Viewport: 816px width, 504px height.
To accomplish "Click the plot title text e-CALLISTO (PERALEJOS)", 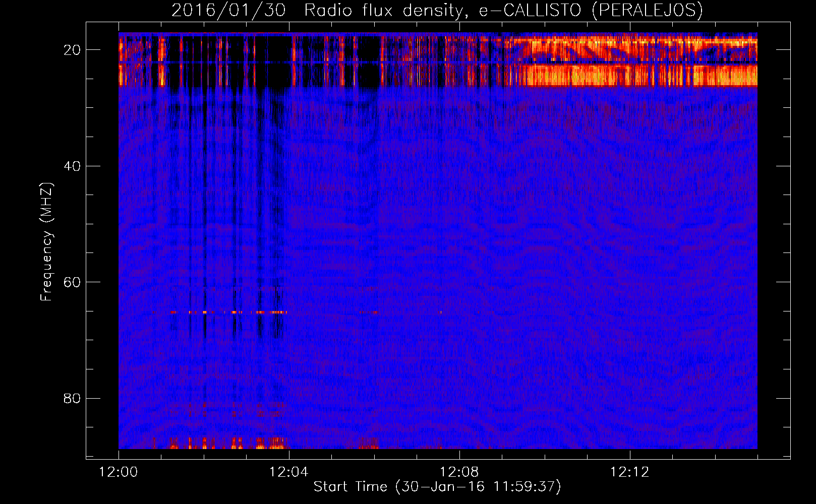I will point(591,10).
